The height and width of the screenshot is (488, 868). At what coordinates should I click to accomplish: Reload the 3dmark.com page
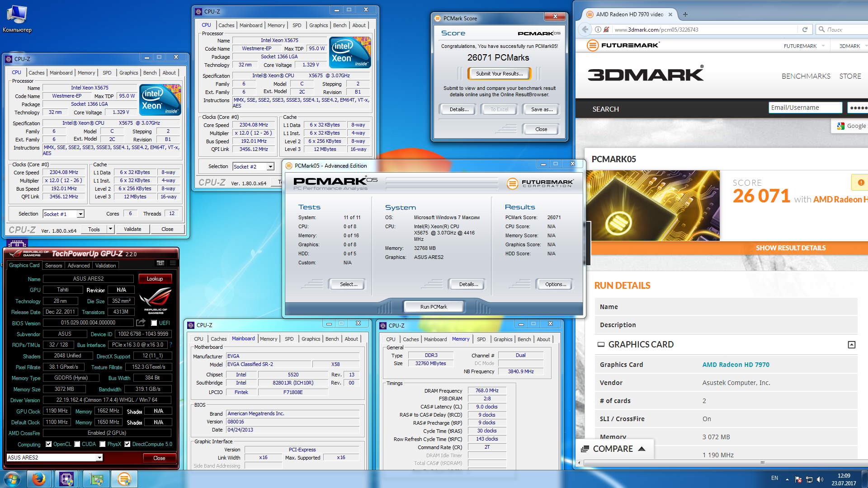[x=805, y=29]
